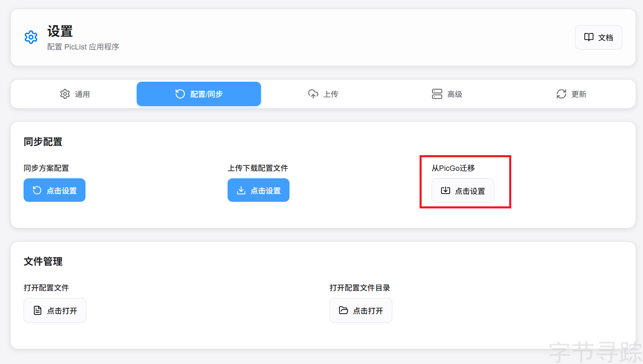The image size is (643, 364).
Task: Click folder icon in 打开配置文件目录 button
Action: tap(344, 310)
